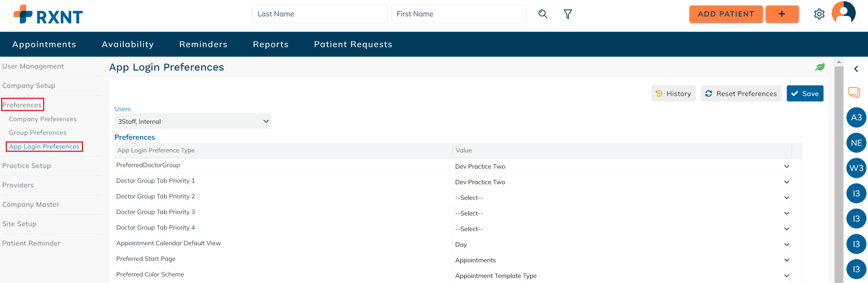Collapse the right side panel chevron
This screenshot has width=868, height=283.
pos(856,69)
